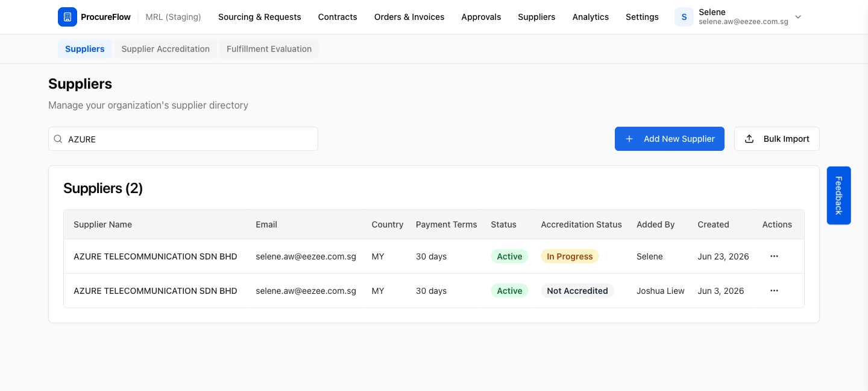Click the Supplier Name column header
This screenshot has height=391, width=868.
(102, 224)
